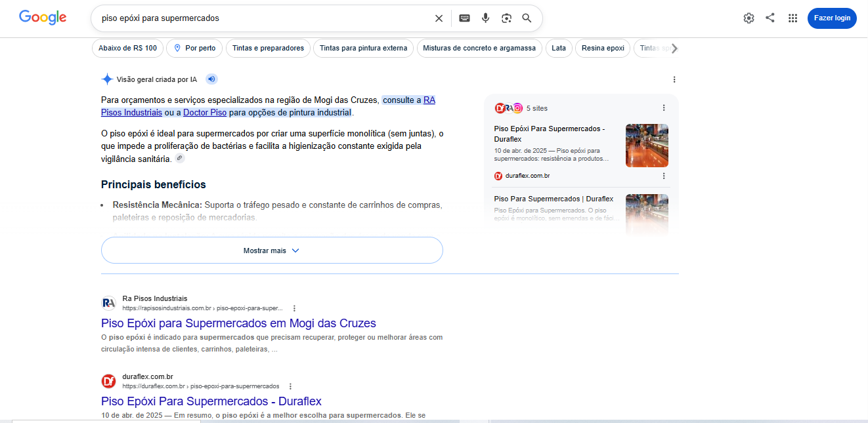Clear the search box with the X icon

click(439, 18)
